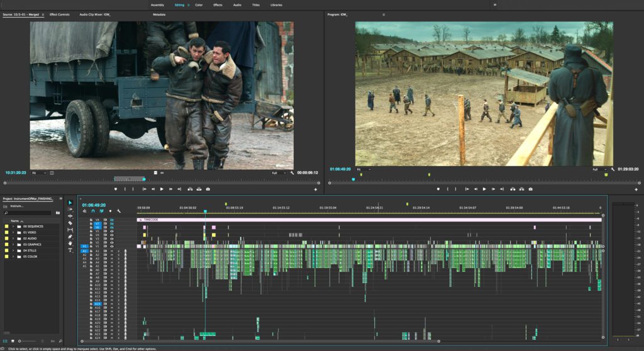Screen dimensions: 644x351
Task: Switch to Libraries workspace
Action: coord(276,5)
